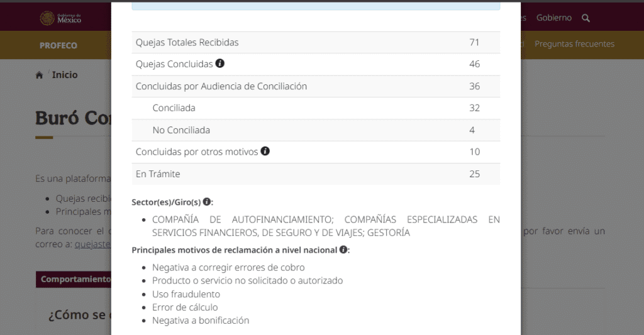The width and height of the screenshot is (644, 335).
Task: Click info icon beside Concluidas por otros motivos
Action: (x=265, y=151)
